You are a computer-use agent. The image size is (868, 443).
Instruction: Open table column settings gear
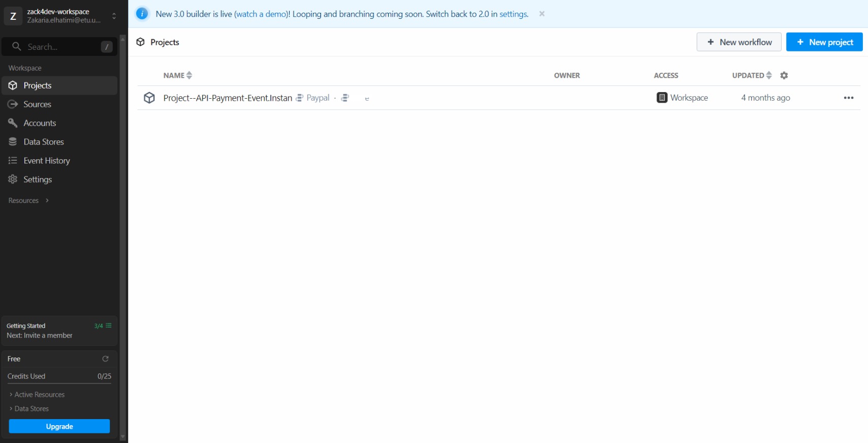[x=784, y=75]
